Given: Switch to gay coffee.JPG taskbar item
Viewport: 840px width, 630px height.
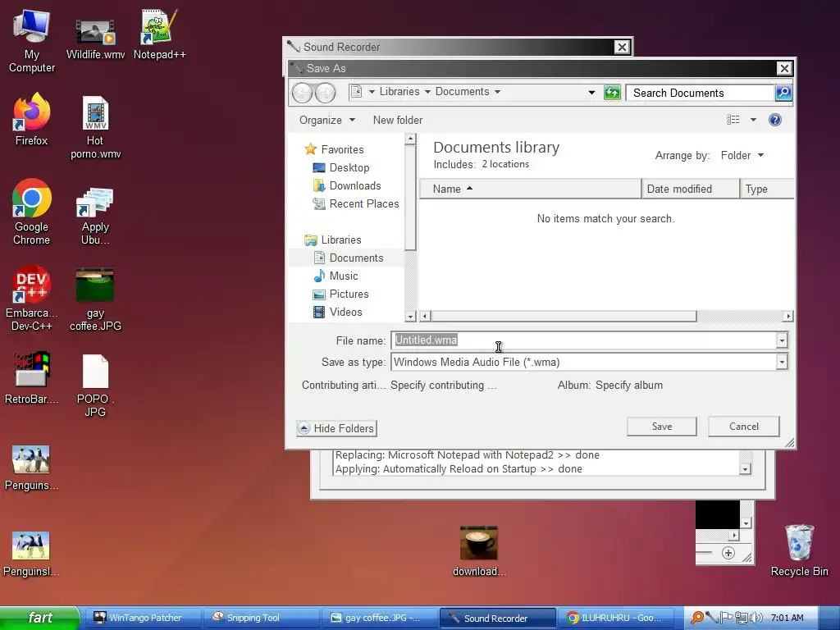Looking at the screenshot, I should pos(380,618).
